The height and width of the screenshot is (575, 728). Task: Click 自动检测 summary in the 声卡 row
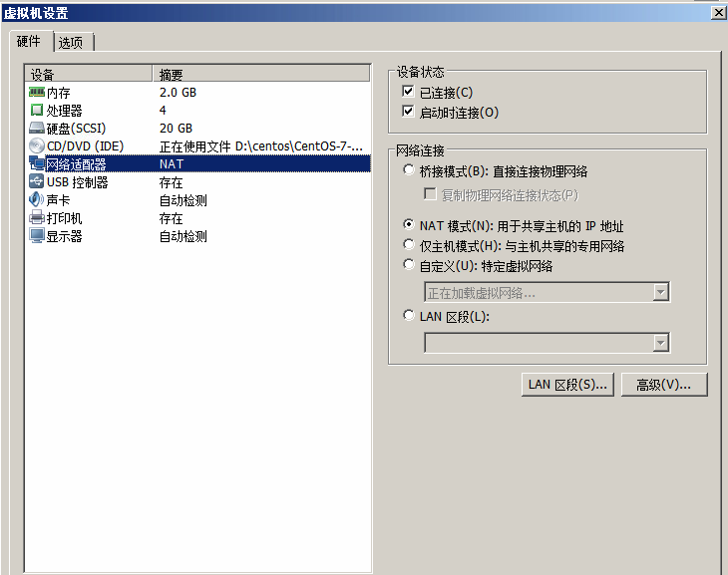tap(182, 200)
